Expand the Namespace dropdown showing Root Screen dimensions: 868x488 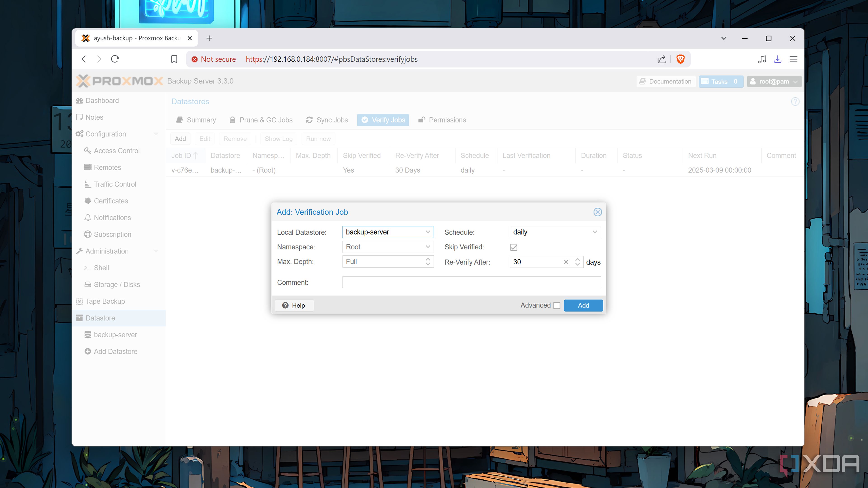point(428,247)
